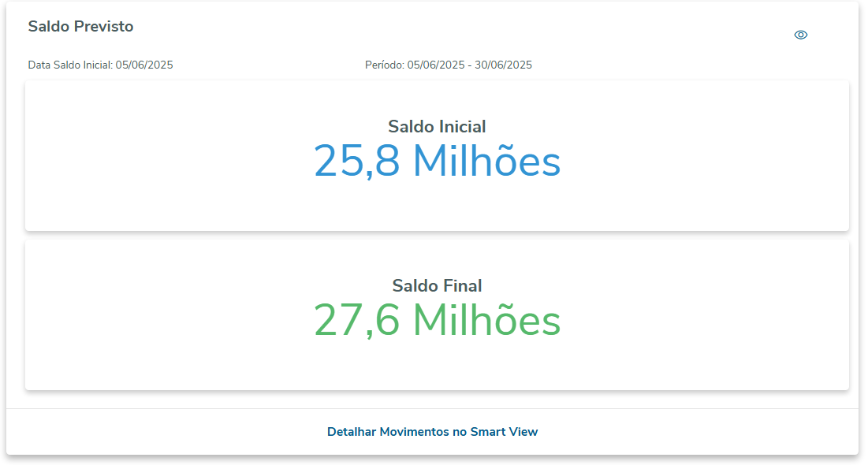Open Detalhar Movimentos no Smart View link
Viewport: 868px width, 465px height.
pyautogui.click(x=432, y=432)
